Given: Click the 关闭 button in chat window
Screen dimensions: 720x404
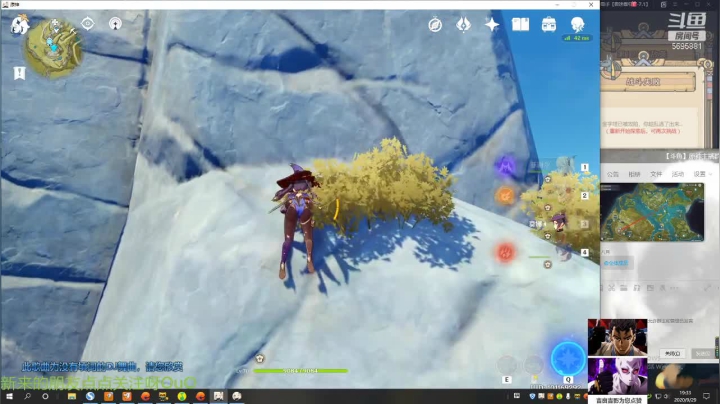Looking at the screenshot, I should pos(672,354).
